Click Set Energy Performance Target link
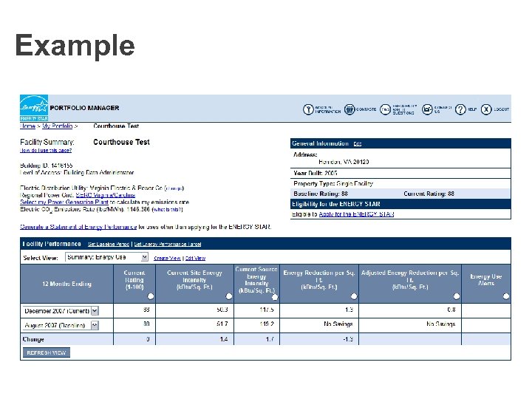 pyautogui.click(x=168, y=245)
